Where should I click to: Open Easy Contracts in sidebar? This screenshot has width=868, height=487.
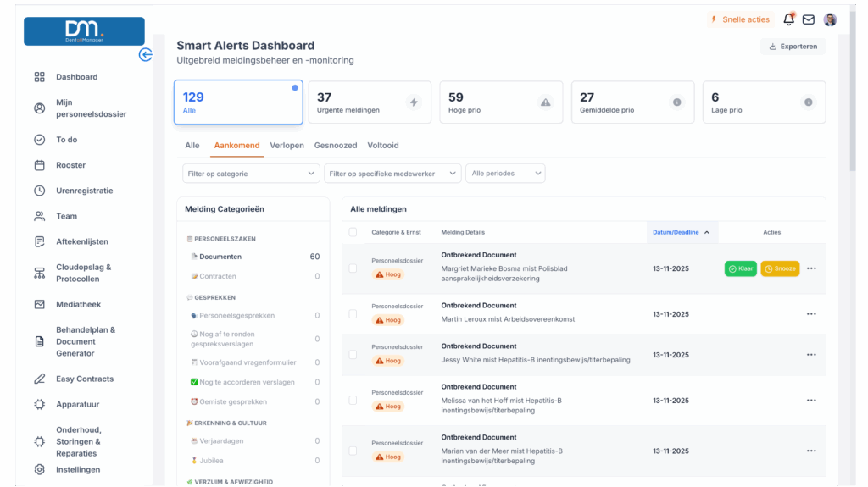point(84,379)
